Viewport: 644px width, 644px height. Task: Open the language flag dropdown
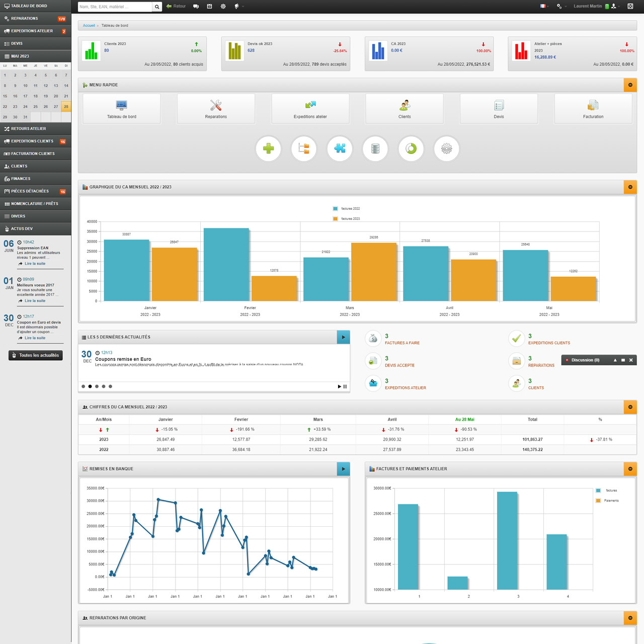coord(544,7)
